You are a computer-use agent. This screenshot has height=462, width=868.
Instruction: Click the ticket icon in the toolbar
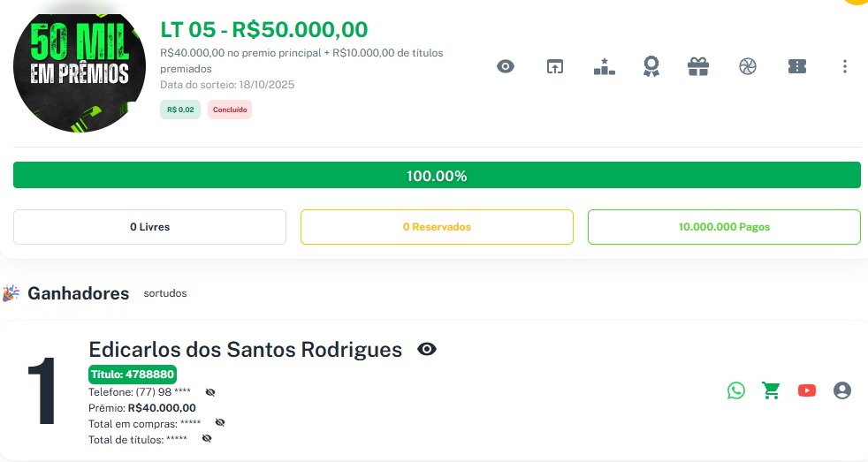[x=796, y=66]
